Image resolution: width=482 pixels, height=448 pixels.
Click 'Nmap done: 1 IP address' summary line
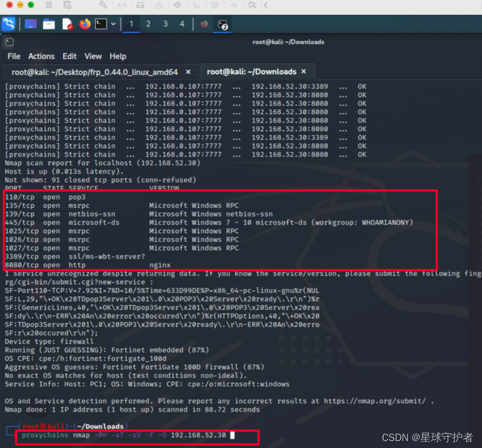tap(132, 410)
